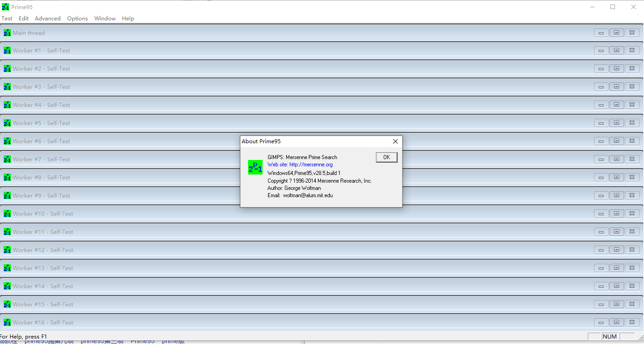The width and height of the screenshot is (644, 344).
Task: Minimize the Worker #13 window
Action: click(x=601, y=268)
